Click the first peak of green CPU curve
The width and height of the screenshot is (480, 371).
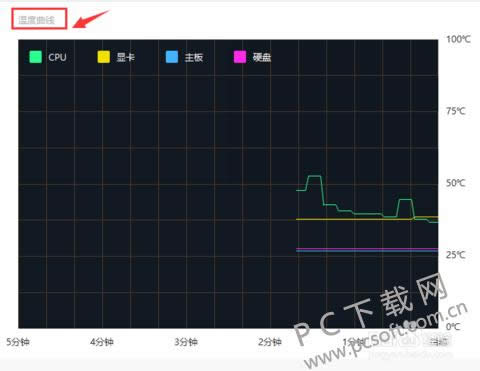(314, 176)
